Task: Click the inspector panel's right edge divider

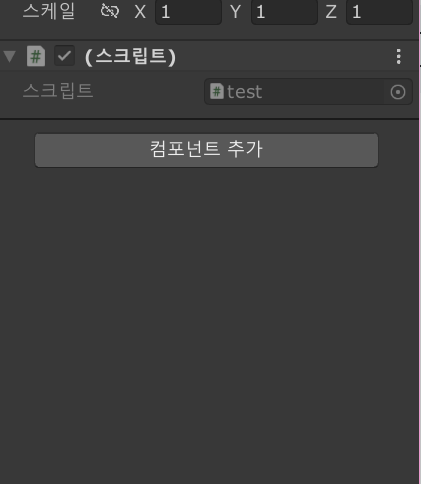Action: 420,242
